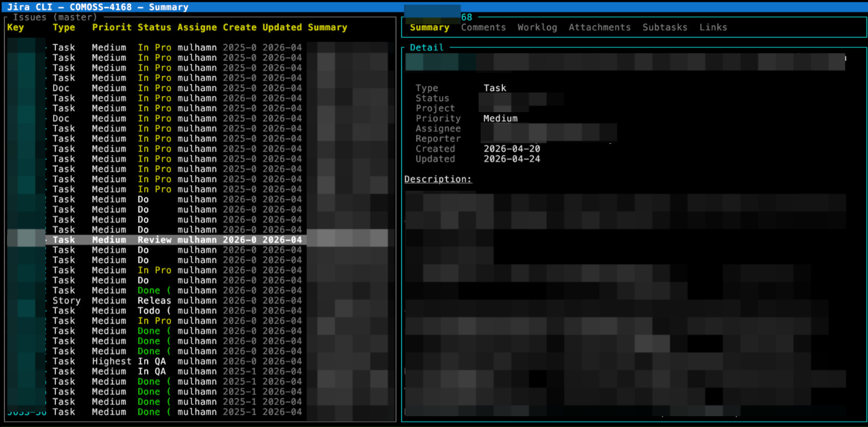Click the Assigne column header
This screenshot has width=868, height=427.
pyautogui.click(x=197, y=27)
